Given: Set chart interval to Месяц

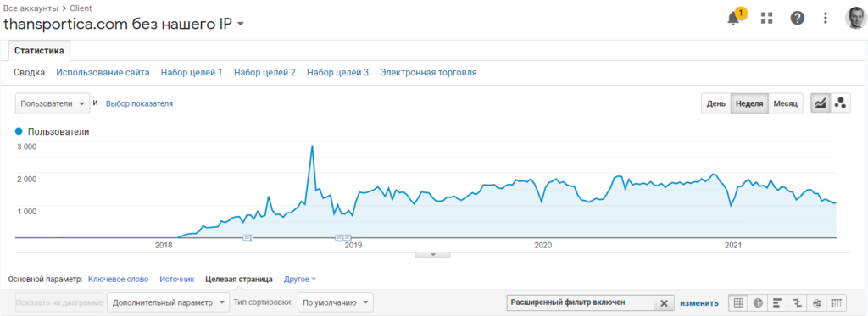Looking at the screenshot, I should (786, 103).
